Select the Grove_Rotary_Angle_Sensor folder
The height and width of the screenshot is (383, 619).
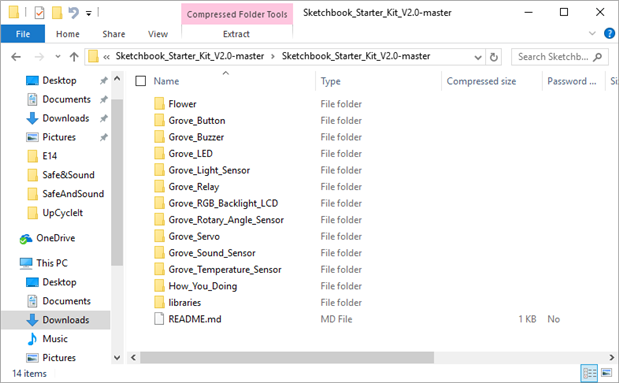pyautogui.click(x=219, y=220)
